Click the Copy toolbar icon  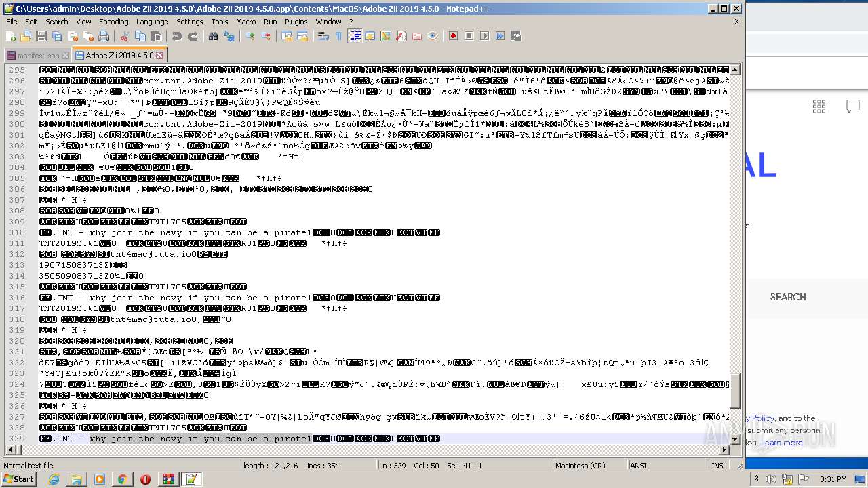140,36
